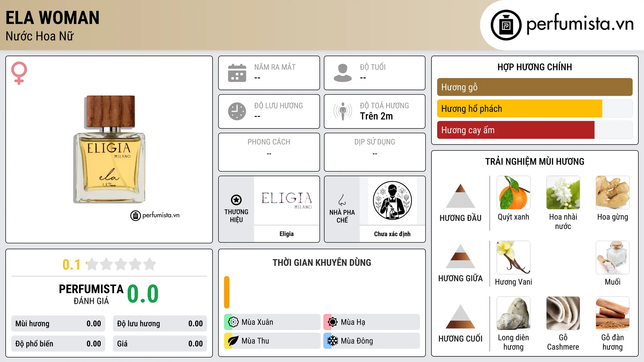The height and width of the screenshot is (362, 644).
Task: Click the perfumista.vn watermark under the bottle
Action: point(155,216)
